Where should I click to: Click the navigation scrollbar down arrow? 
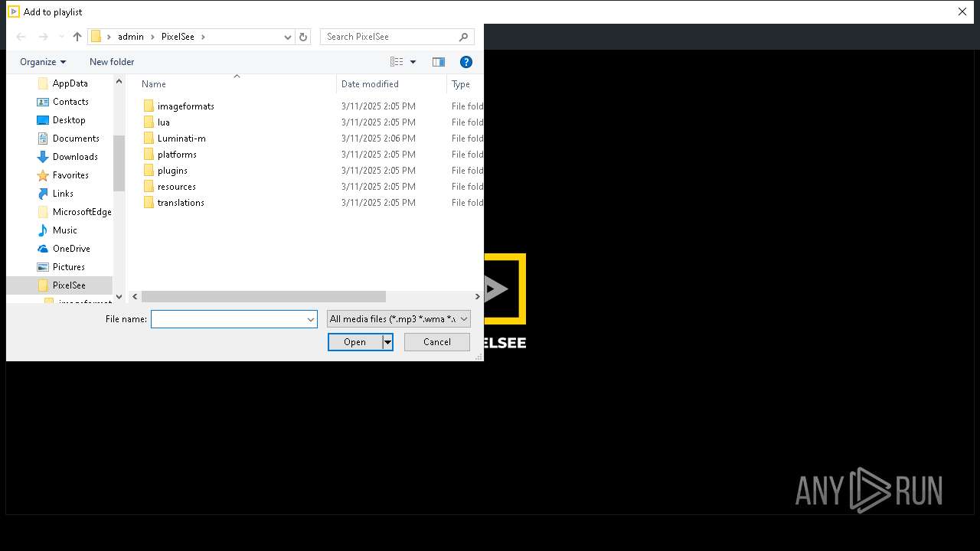click(x=119, y=297)
